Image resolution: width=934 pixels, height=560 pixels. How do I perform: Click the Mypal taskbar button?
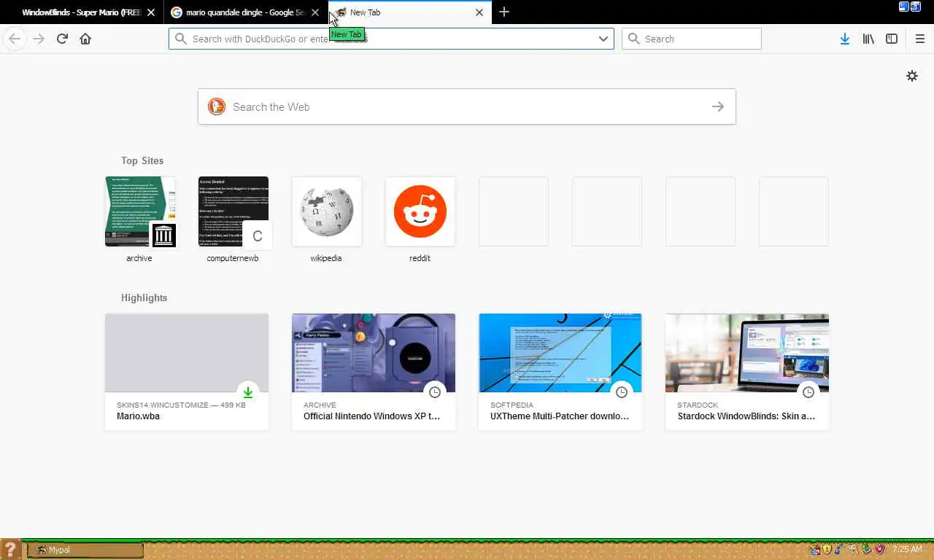point(85,550)
